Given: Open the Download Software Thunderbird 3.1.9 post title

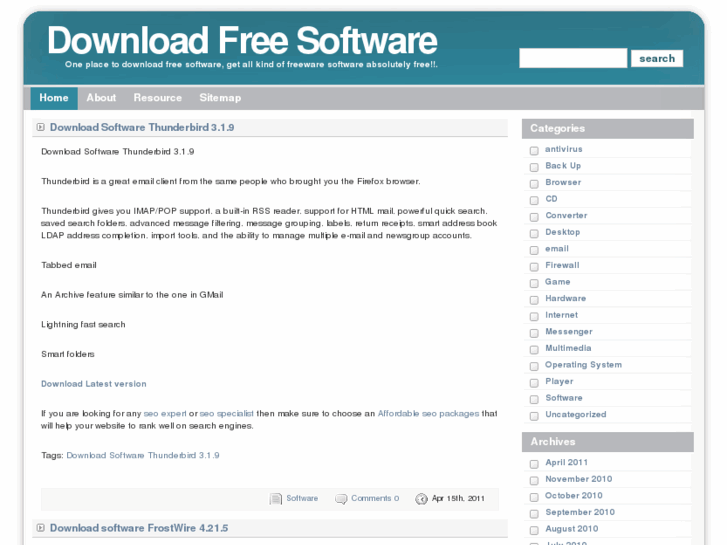Looking at the screenshot, I should coord(142,127).
